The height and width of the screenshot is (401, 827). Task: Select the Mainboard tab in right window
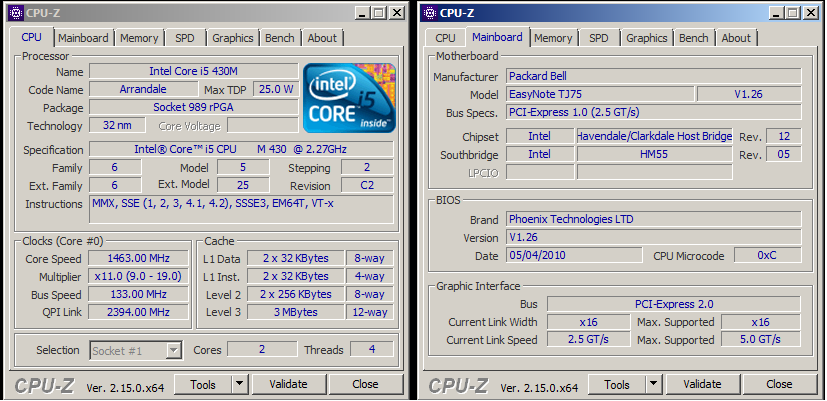tap(497, 37)
